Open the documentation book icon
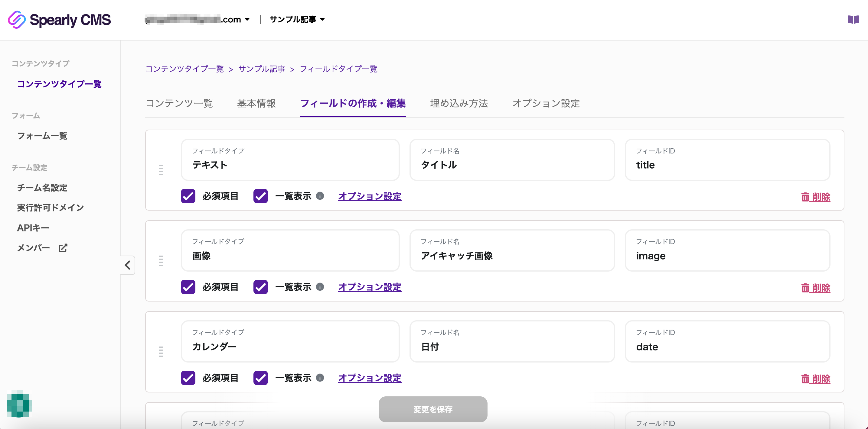The width and height of the screenshot is (868, 429). pyautogui.click(x=853, y=20)
